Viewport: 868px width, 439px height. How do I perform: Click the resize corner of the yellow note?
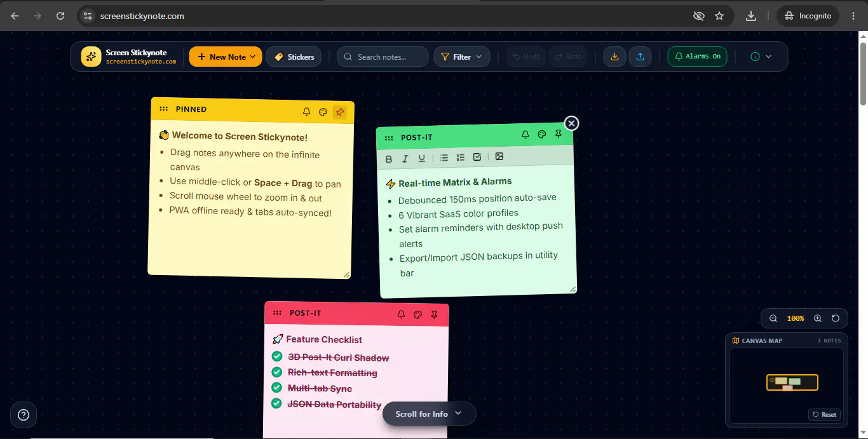click(346, 274)
